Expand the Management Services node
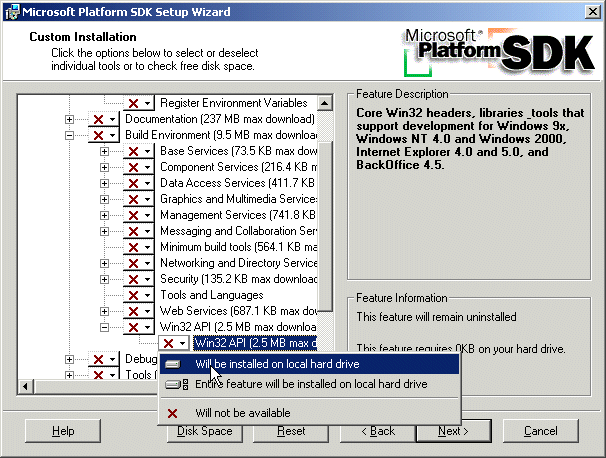This screenshot has width=606, height=458. click(104, 216)
